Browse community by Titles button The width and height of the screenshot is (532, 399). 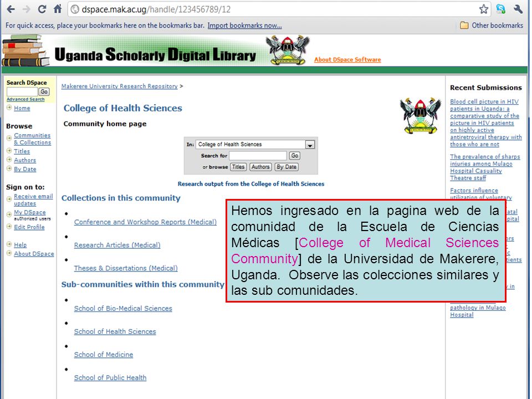click(x=238, y=167)
